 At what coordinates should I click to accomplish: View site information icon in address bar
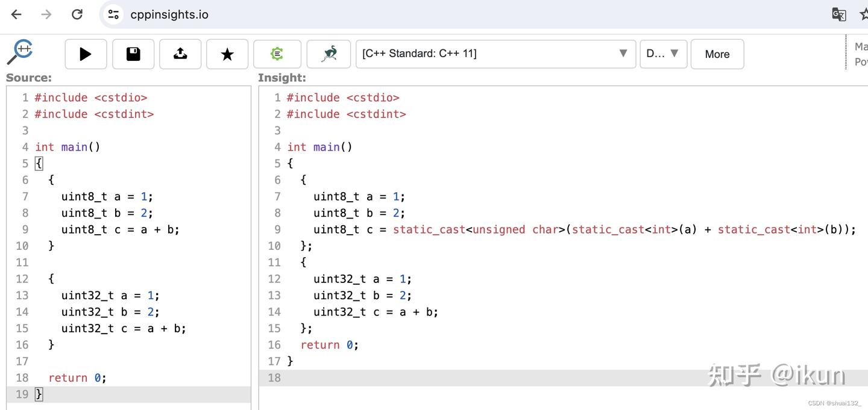click(x=113, y=14)
